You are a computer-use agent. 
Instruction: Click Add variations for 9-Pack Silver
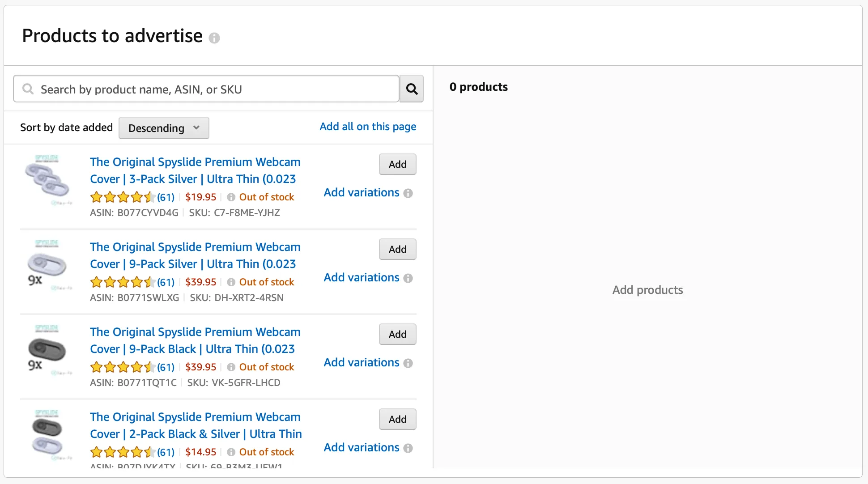pyautogui.click(x=362, y=278)
